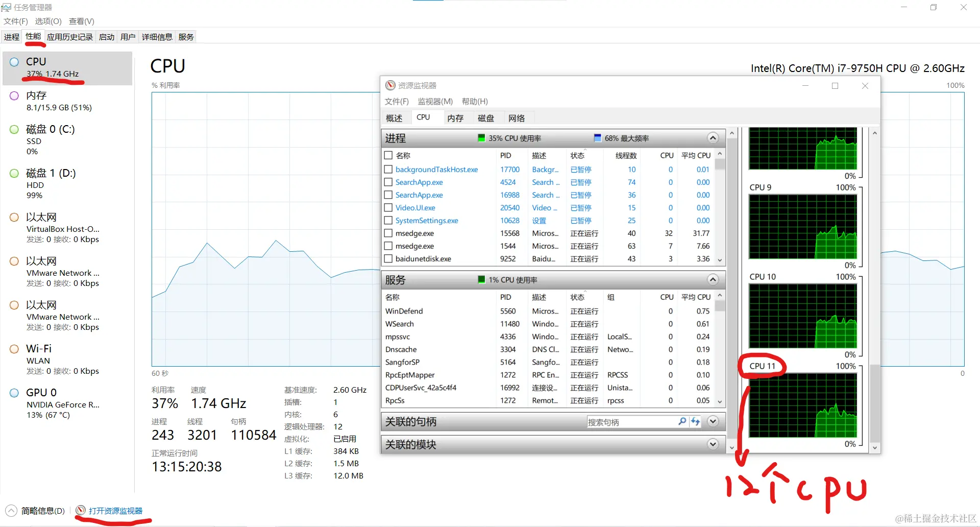Select the WinDefend service row
980x527 pixels.
tap(548, 311)
